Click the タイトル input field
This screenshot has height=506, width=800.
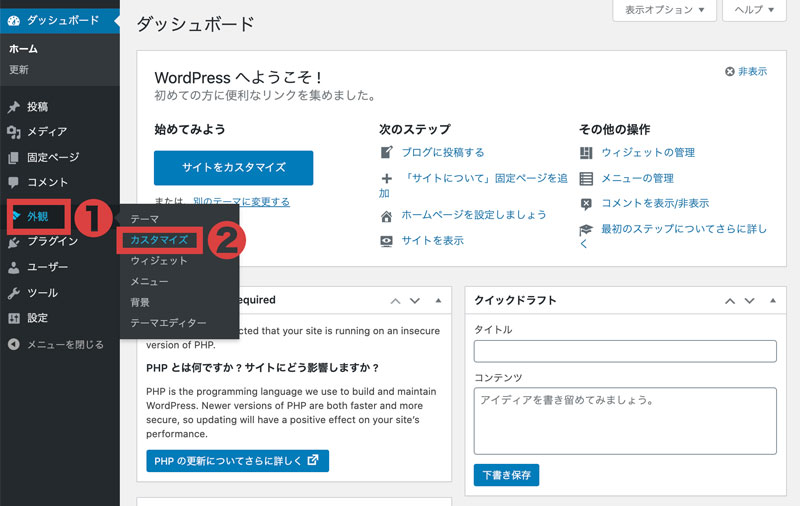tap(625, 351)
